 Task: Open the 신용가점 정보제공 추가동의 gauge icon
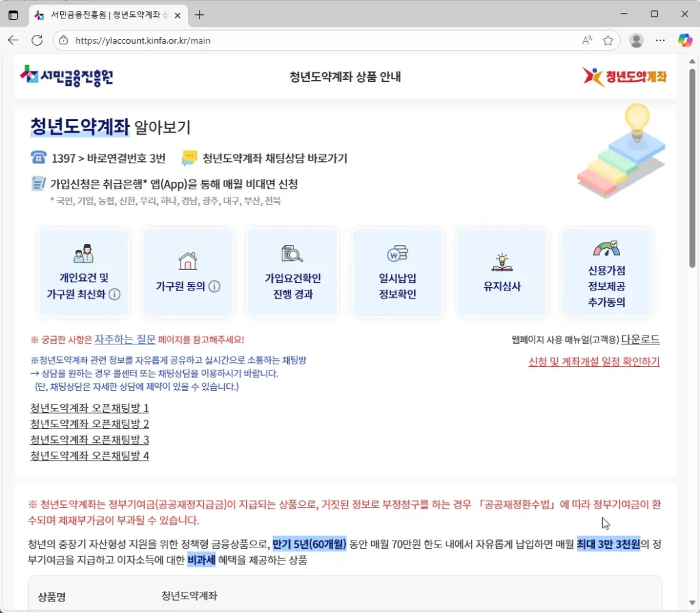(x=606, y=249)
